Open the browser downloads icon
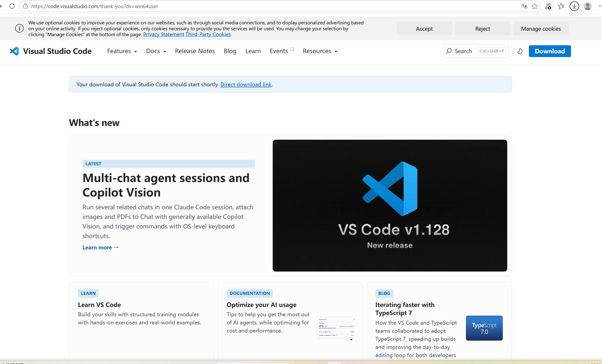The height and width of the screenshot is (364, 602). [574, 6]
